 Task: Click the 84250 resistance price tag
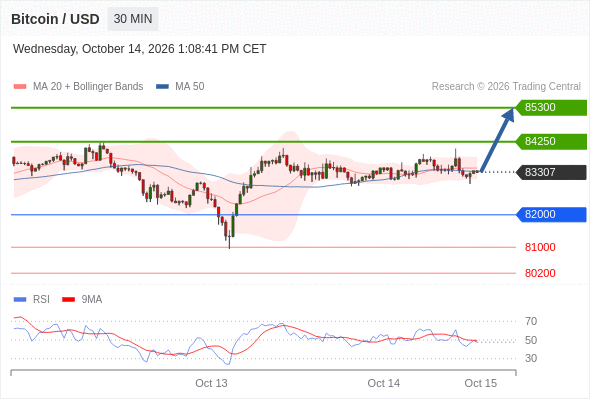click(551, 141)
